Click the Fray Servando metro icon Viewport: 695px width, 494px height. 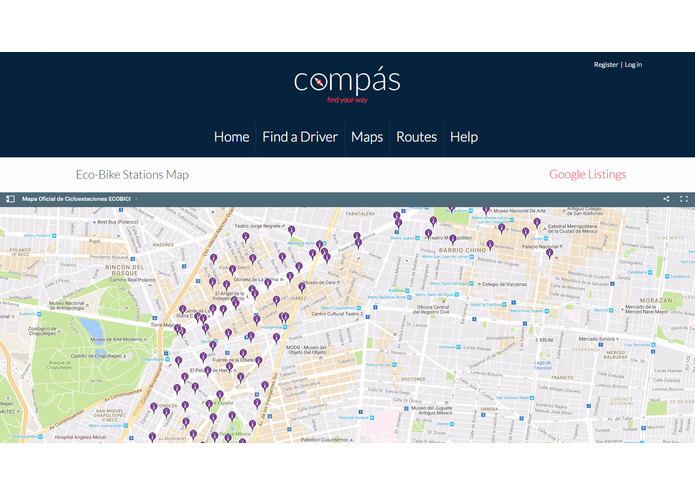653,345
